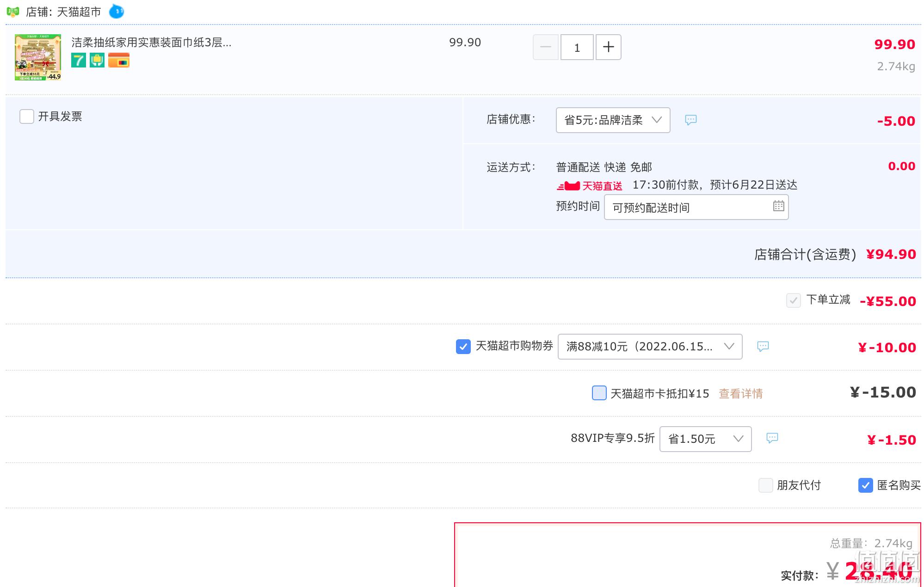Click the comment icon beside the coupon dropdown
The height and width of the screenshot is (587, 924).
point(763,347)
